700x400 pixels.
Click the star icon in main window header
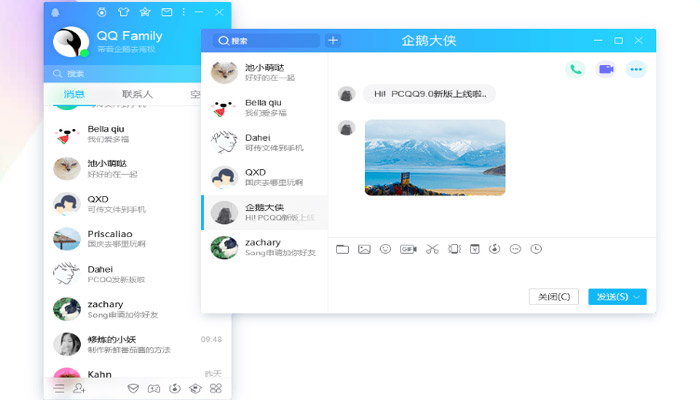145,12
